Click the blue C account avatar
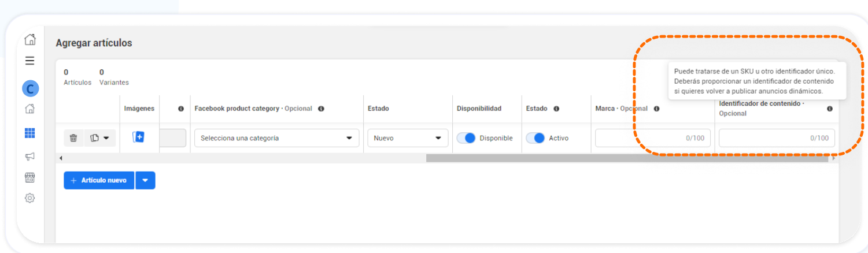This screenshot has height=253, width=868. (30, 88)
